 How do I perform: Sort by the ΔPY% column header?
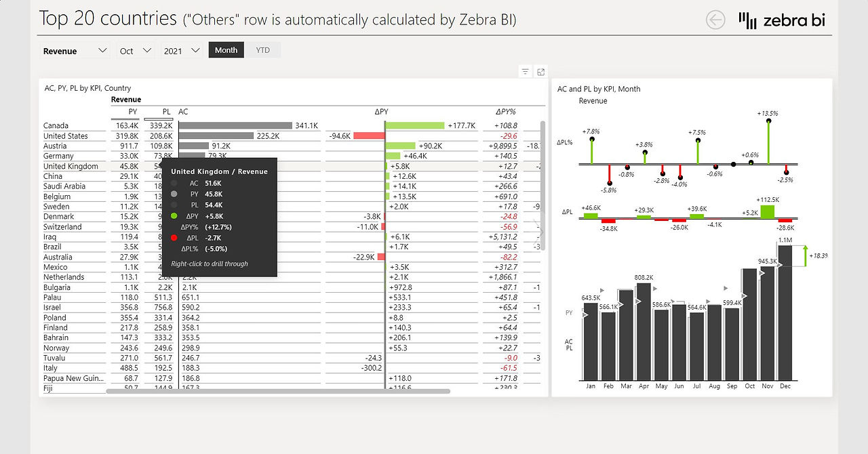[506, 111]
